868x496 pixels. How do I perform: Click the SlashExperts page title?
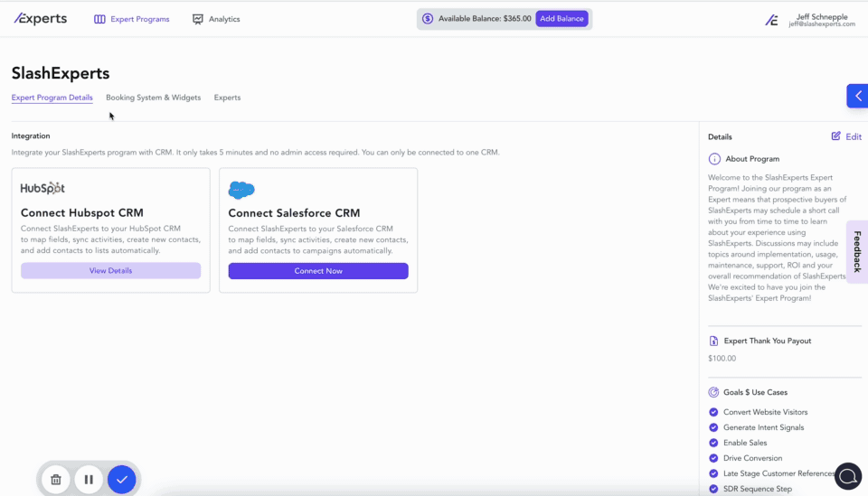[61, 73]
